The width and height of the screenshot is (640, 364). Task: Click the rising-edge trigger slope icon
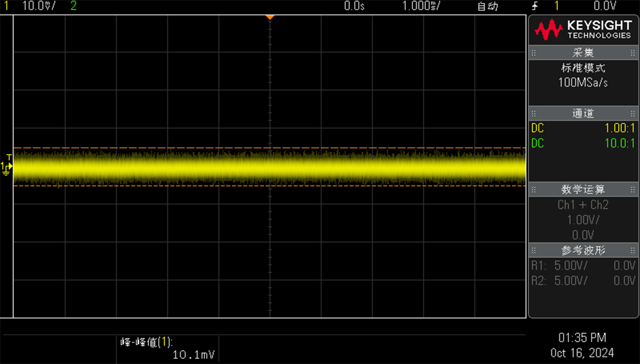tap(535, 6)
